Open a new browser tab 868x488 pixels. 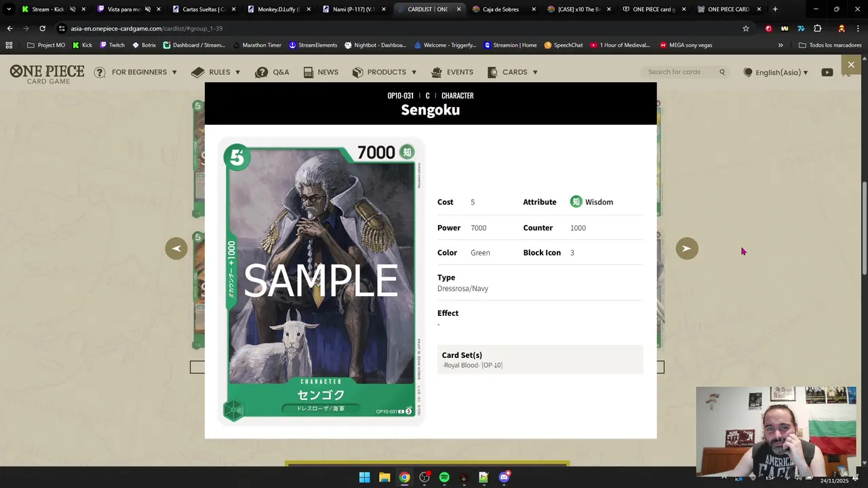click(x=775, y=9)
